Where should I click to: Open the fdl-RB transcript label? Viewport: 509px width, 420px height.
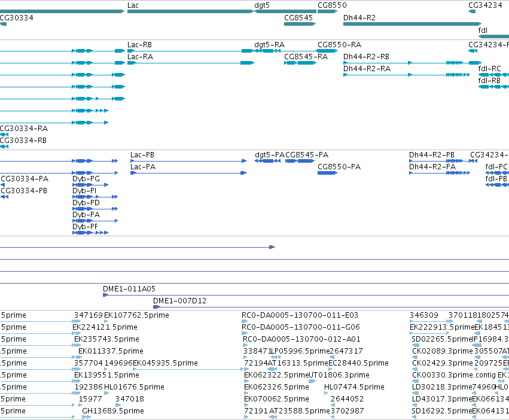pyautogui.click(x=489, y=81)
